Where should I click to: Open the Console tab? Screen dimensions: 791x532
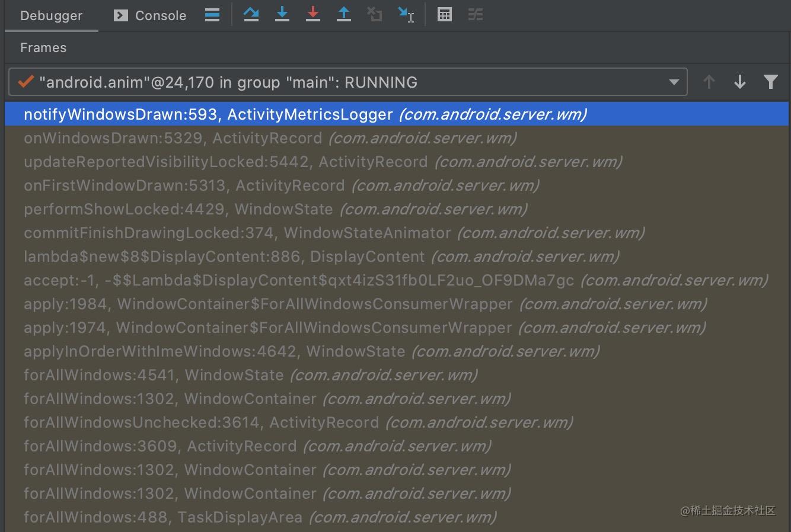point(150,15)
